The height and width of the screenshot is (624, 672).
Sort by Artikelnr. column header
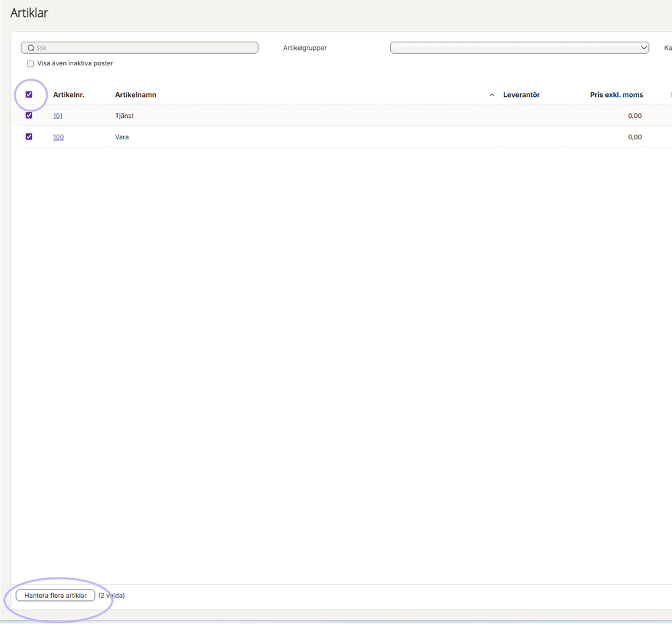tap(69, 95)
